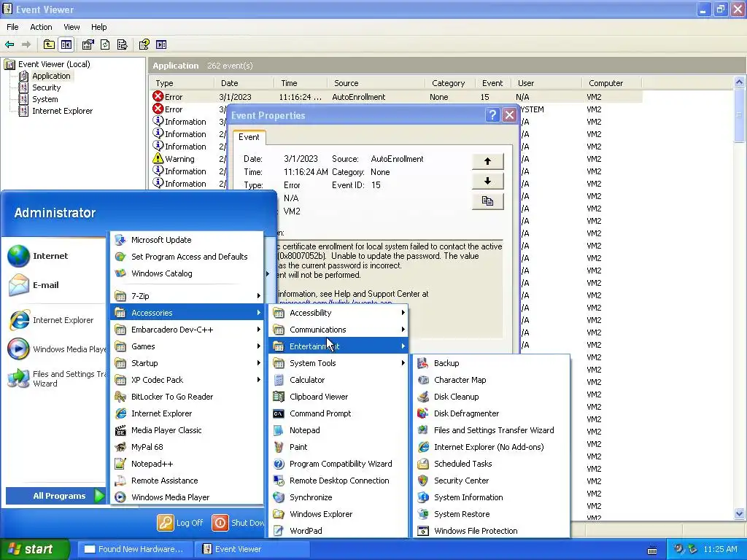Open Internet pinned Start menu item
The height and width of the screenshot is (560, 747).
click(x=55, y=256)
